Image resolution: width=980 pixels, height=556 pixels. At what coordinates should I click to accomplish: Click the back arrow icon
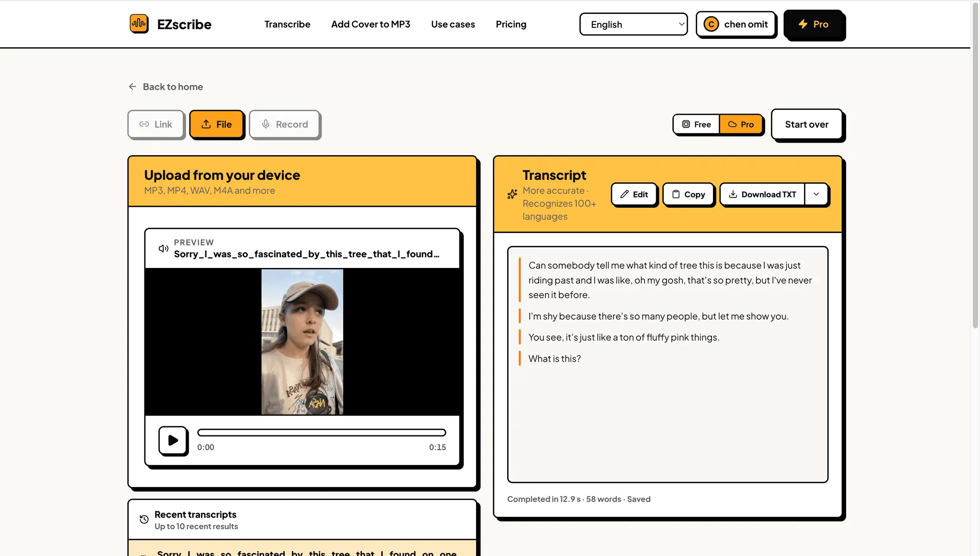click(x=133, y=87)
